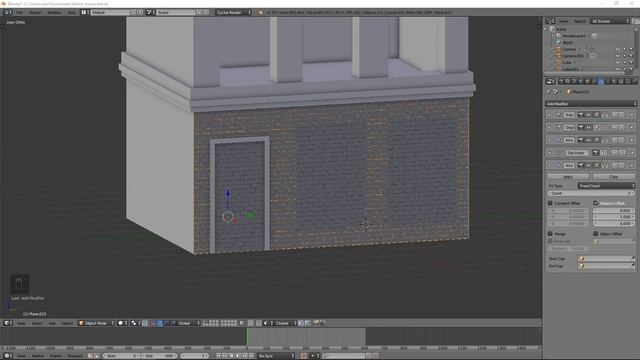
Task: Open the Global transform orientation dropdown
Action: click(x=188, y=323)
